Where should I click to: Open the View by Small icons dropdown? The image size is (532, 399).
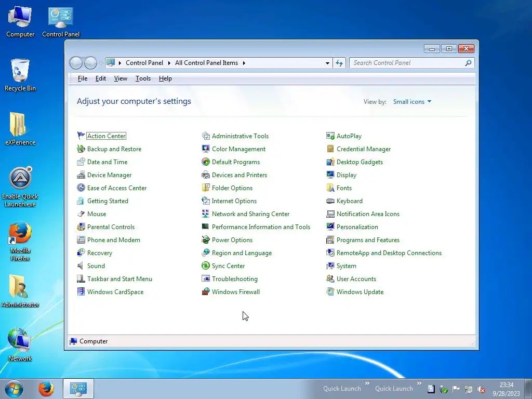click(x=412, y=102)
